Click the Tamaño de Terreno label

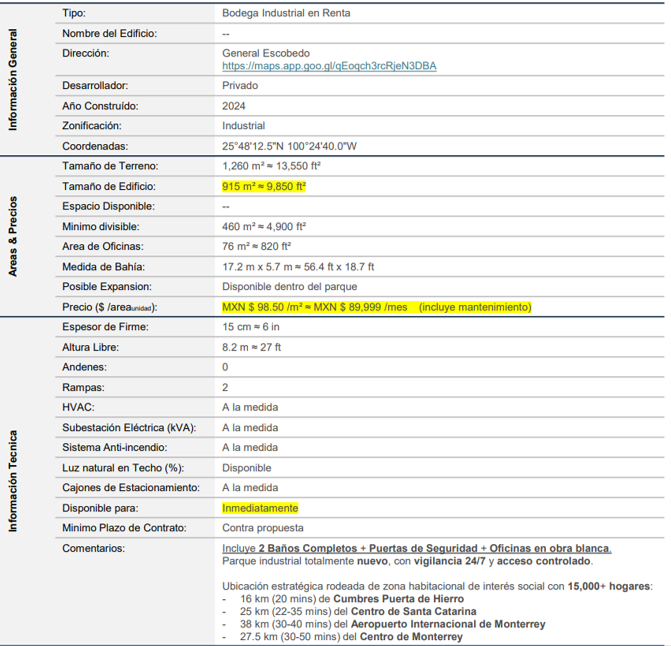110,166
